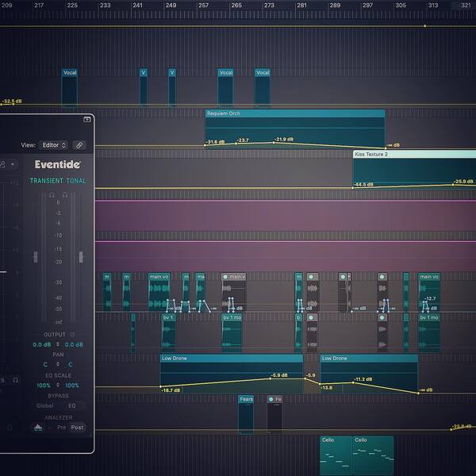476x476 pixels.
Task: Select the TONAL tab label
Action: click(x=76, y=181)
